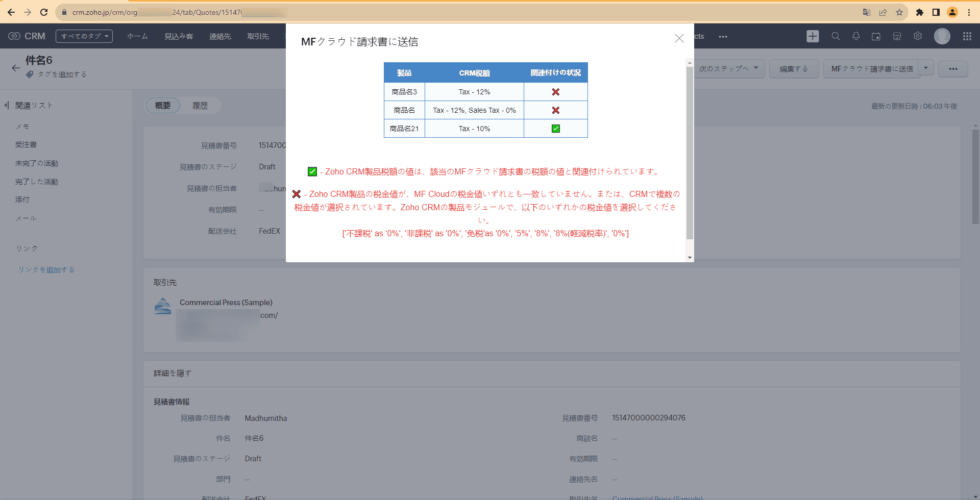Viewport: 980px width, 500px height.
Task: Click the FedEX value beside 配送会社
Action: [269, 231]
